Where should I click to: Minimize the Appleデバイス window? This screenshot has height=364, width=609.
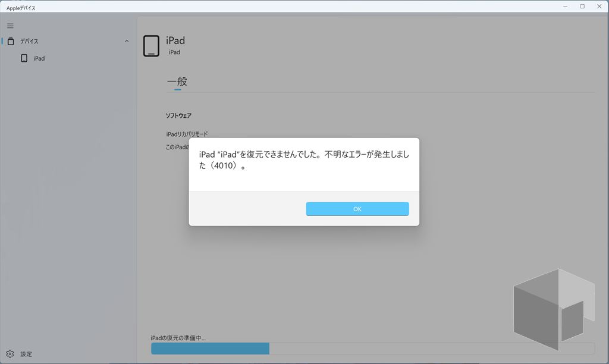[x=565, y=6]
